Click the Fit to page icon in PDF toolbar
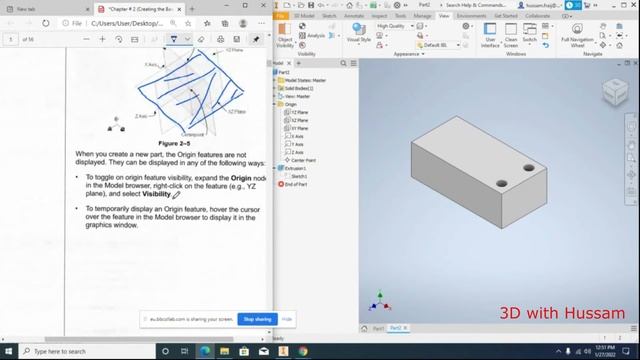Image resolution: width=640 pixels, height=360 pixels. click(x=135, y=39)
